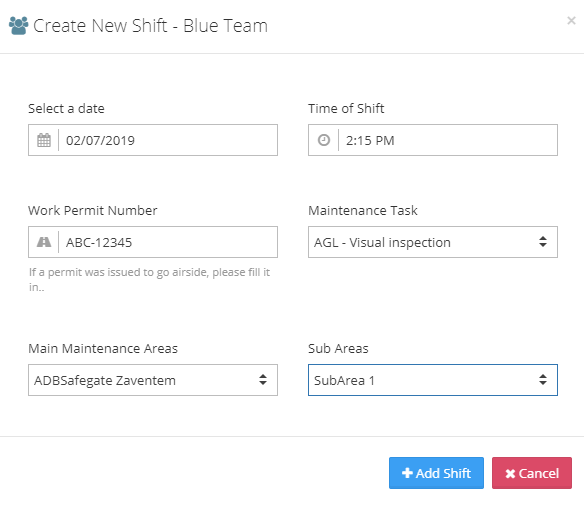Click the Cancel button
The image size is (584, 505).
point(531,473)
